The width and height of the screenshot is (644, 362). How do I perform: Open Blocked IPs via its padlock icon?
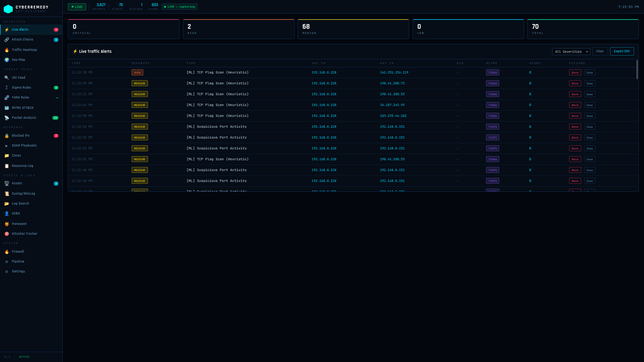point(7,136)
